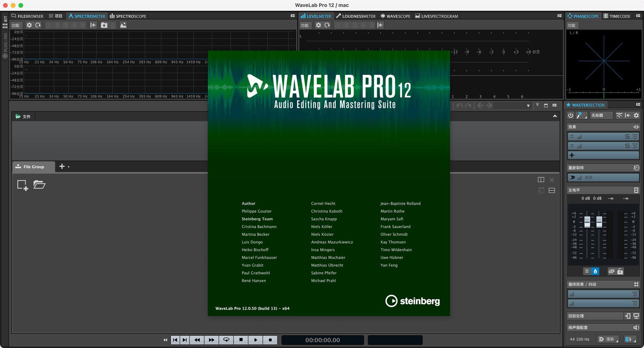Open Level Meter panel options menu
644x348 pixels.
559,16
